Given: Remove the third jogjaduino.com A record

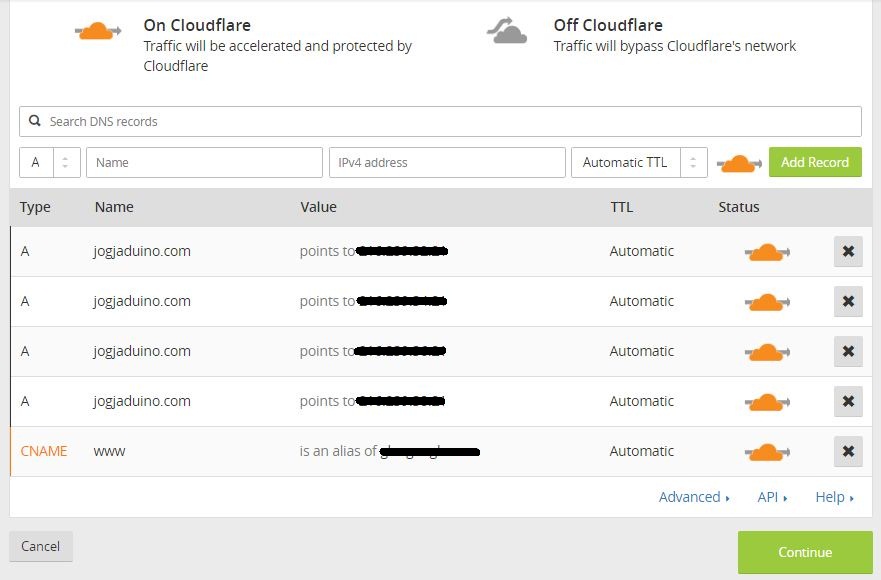Looking at the screenshot, I should click(x=848, y=352).
